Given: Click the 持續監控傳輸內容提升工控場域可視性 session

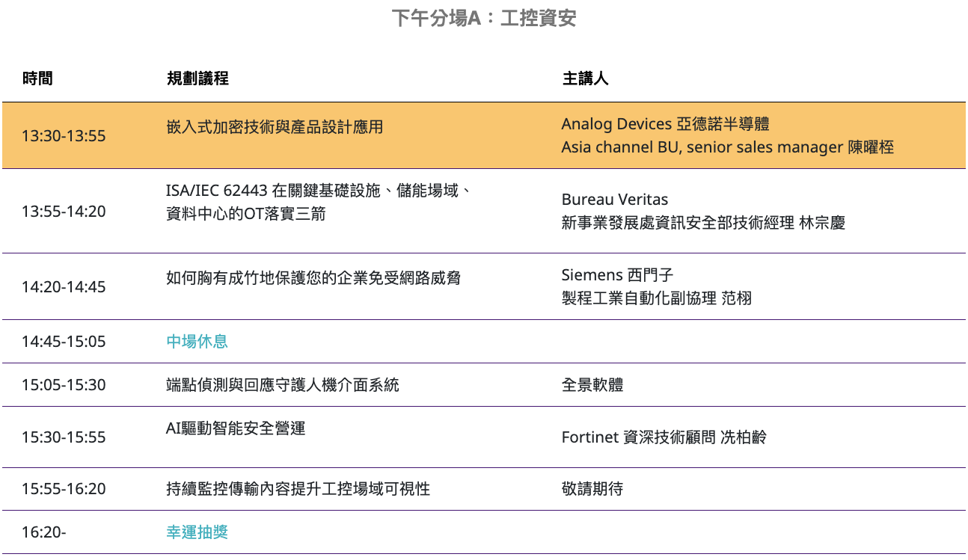Looking at the screenshot, I should coord(298,489).
